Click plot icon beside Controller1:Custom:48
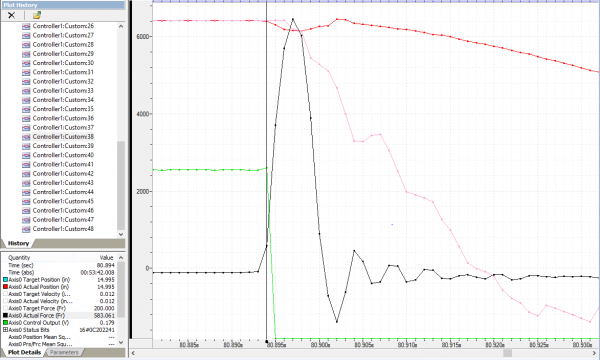The width and height of the screenshot is (600, 360). pyautogui.click(x=26, y=229)
